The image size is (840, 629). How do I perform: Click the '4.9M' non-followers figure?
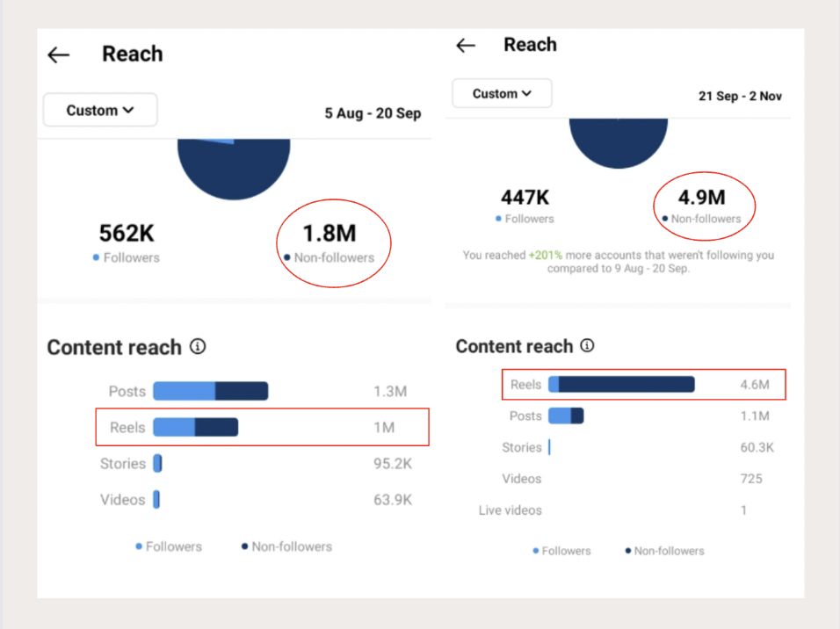coord(702,197)
